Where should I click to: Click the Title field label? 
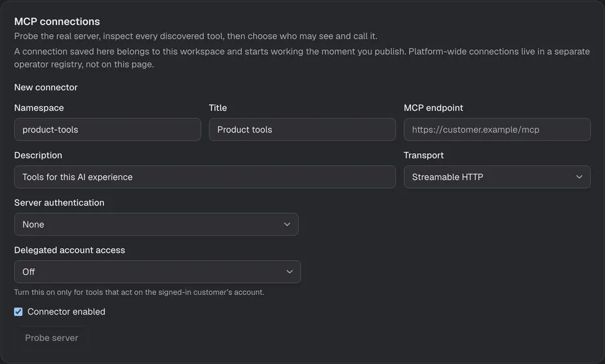click(x=218, y=108)
